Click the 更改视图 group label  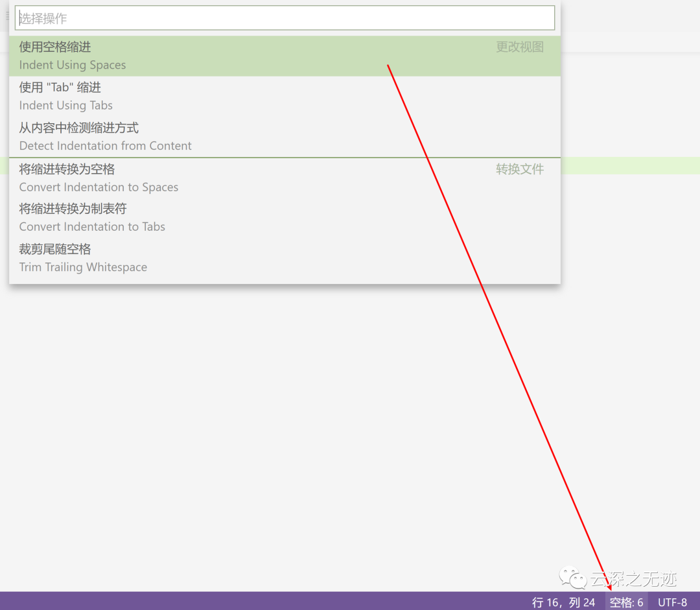click(x=520, y=47)
